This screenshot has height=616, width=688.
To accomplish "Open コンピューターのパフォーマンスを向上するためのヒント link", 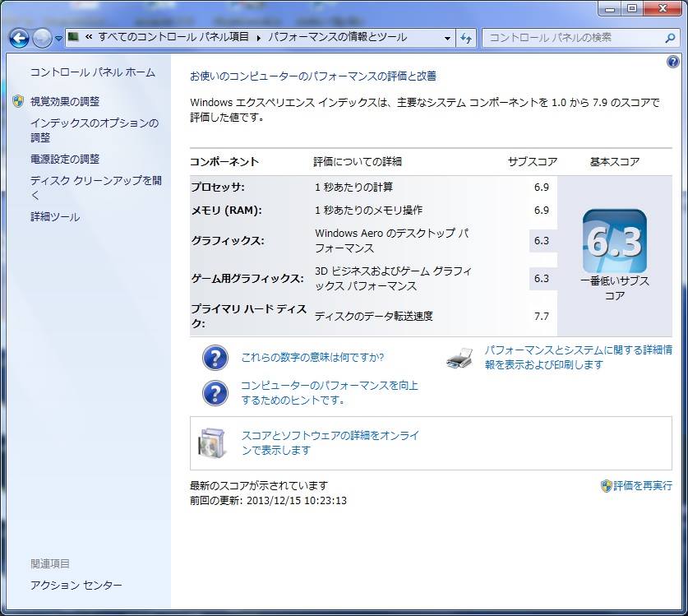I will pyautogui.click(x=330, y=392).
